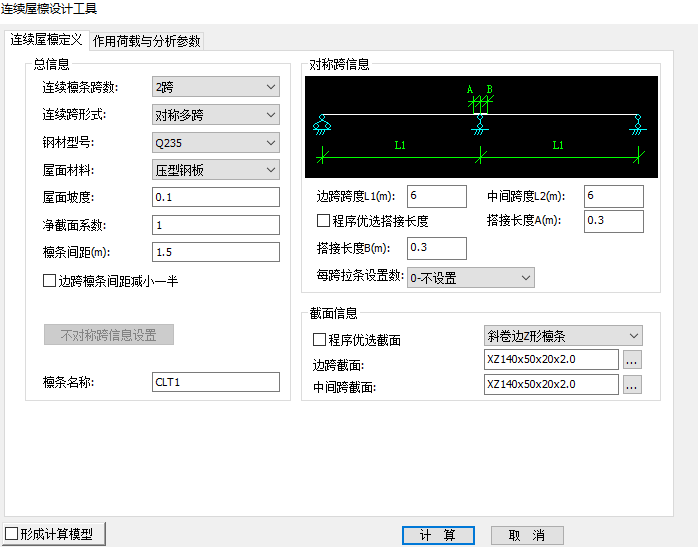Click the 檩条间距(m) input field
This screenshot has height=547, width=698.
(216, 252)
